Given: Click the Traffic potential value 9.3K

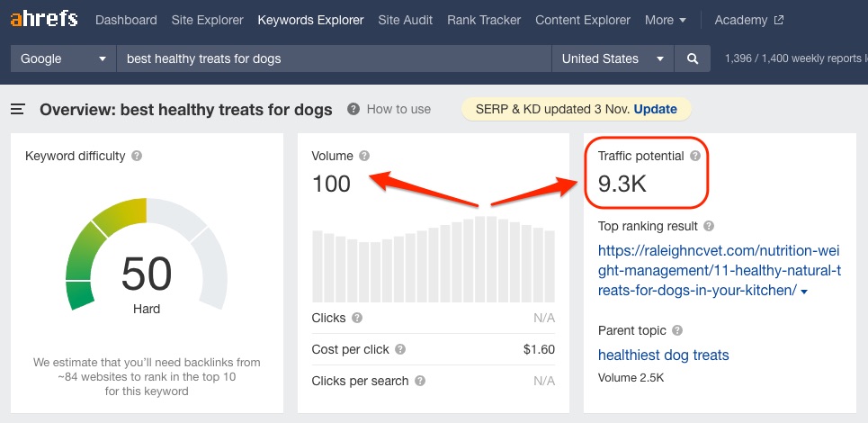Looking at the screenshot, I should pos(622,184).
